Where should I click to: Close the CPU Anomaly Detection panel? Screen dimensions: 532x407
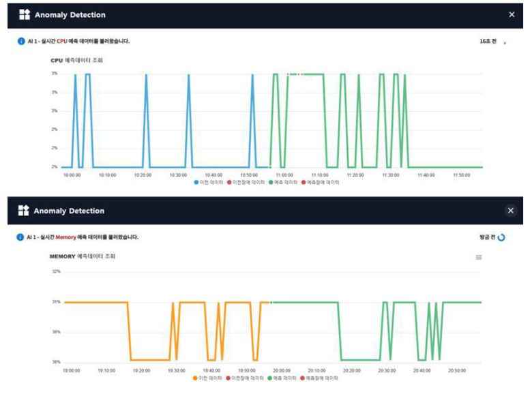tap(512, 14)
